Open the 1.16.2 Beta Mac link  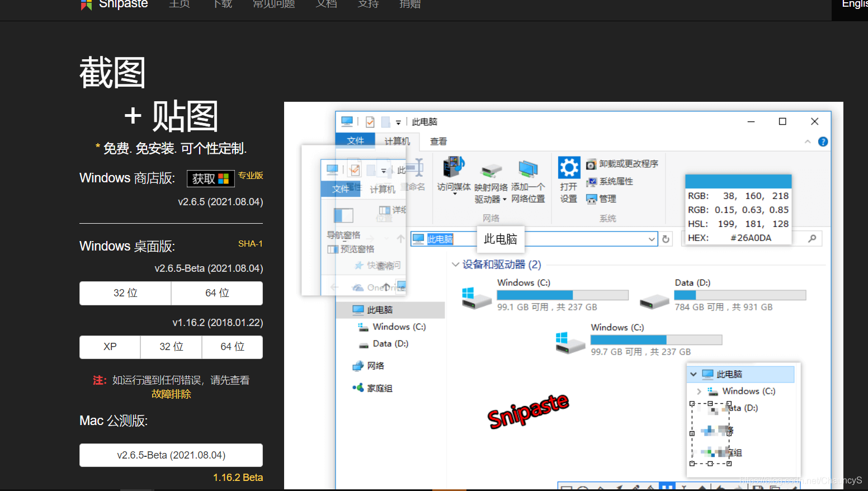coord(238,478)
